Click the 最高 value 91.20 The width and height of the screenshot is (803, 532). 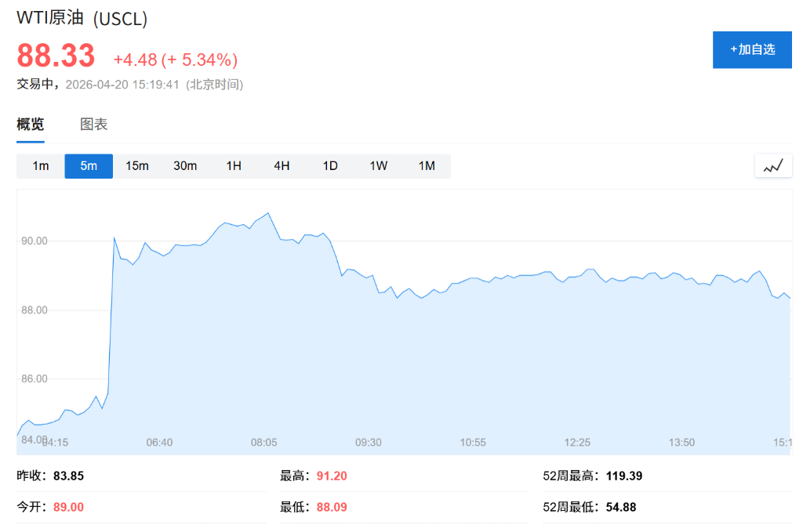pos(332,476)
